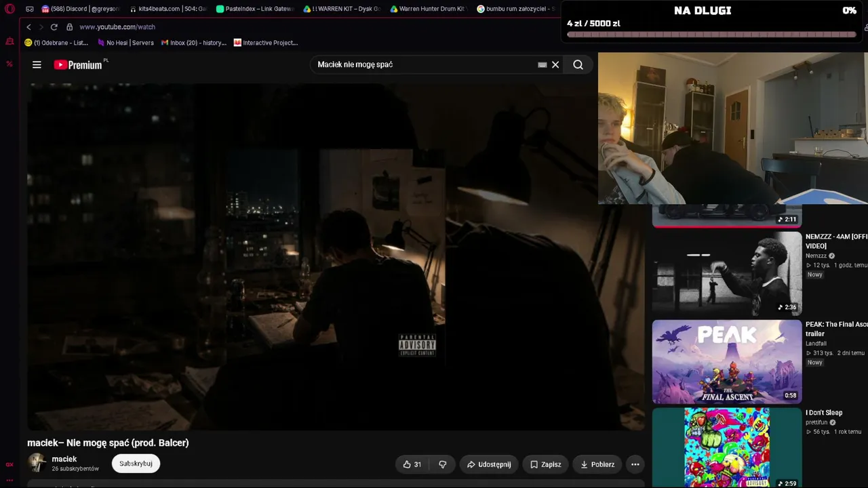The image size is (868, 488).
Task: Click the video player to toggle playback
Action: pyautogui.click(x=336, y=256)
